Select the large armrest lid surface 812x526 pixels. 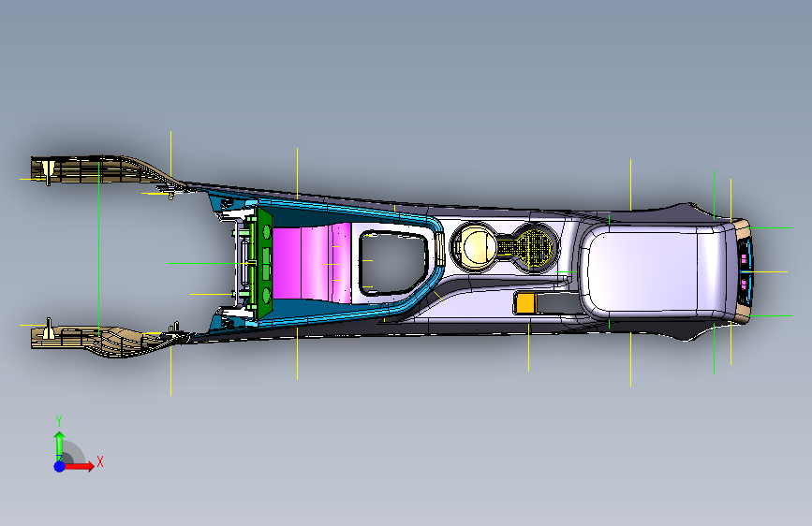click(x=655, y=272)
